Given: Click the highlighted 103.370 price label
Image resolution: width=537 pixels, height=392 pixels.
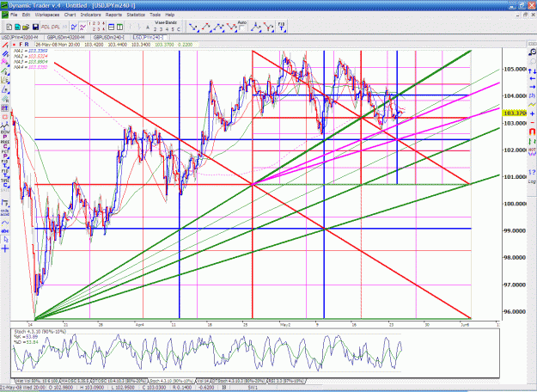Looking at the screenshot, I should pos(515,113).
